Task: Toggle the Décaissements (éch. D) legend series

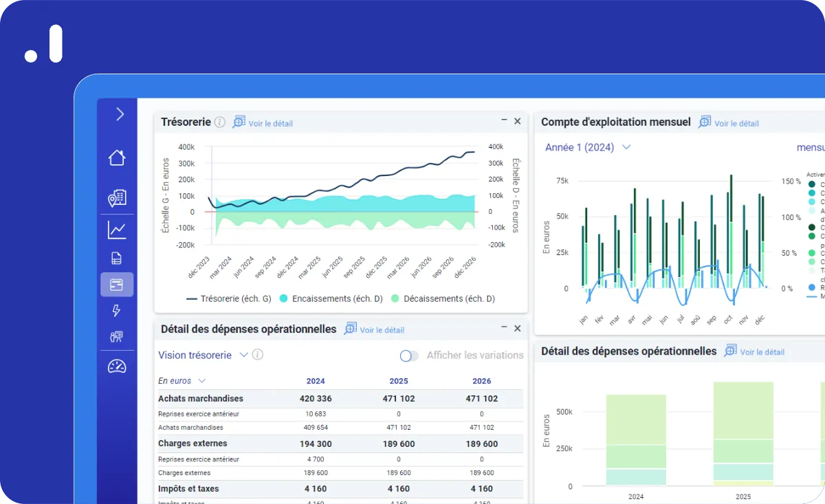Action: tap(443, 299)
